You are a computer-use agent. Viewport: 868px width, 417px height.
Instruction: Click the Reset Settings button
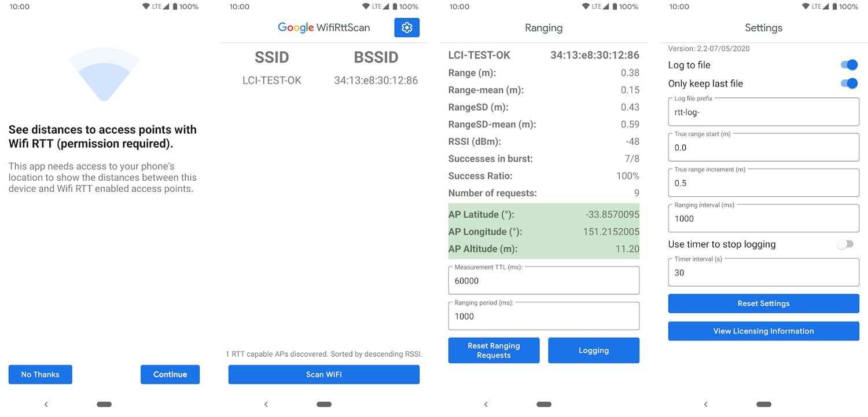(x=763, y=303)
